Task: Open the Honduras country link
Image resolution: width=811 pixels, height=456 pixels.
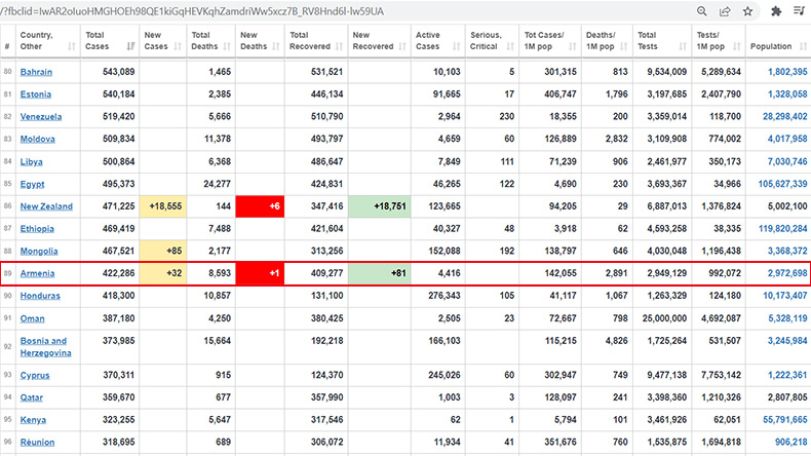Action: click(40, 296)
